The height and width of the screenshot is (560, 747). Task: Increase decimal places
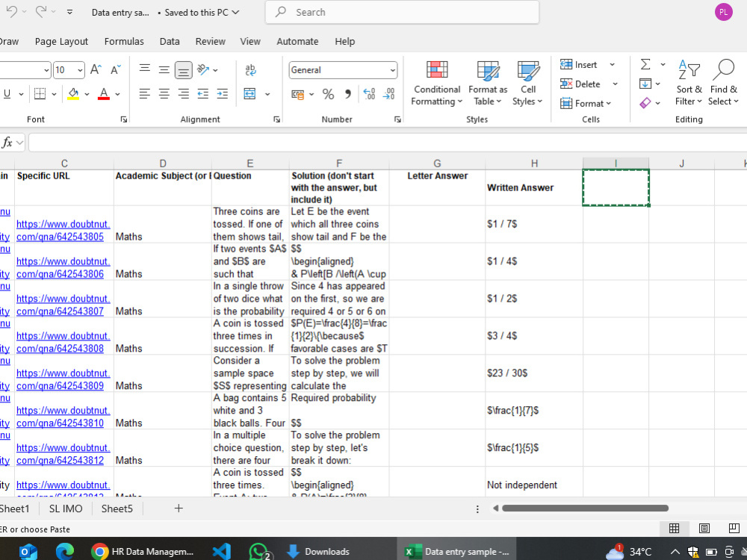coord(369,94)
